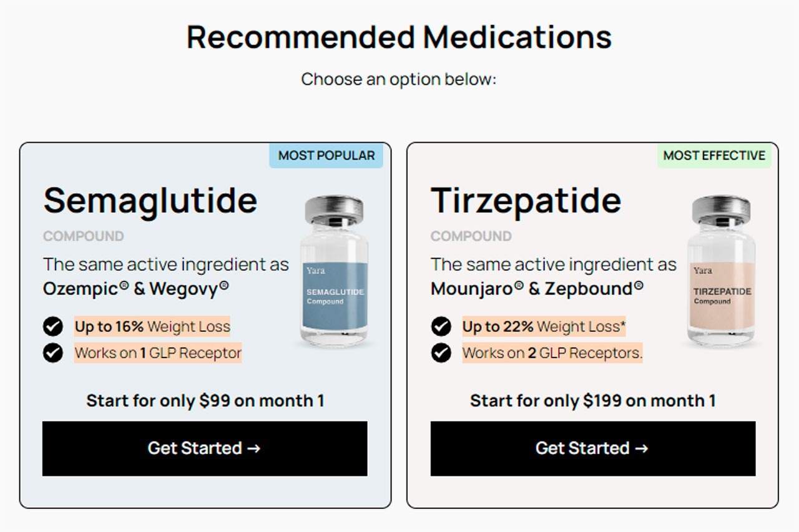Click the Semaglutide vial image
799x532 pixels.
pyautogui.click(x=333, y=271)
